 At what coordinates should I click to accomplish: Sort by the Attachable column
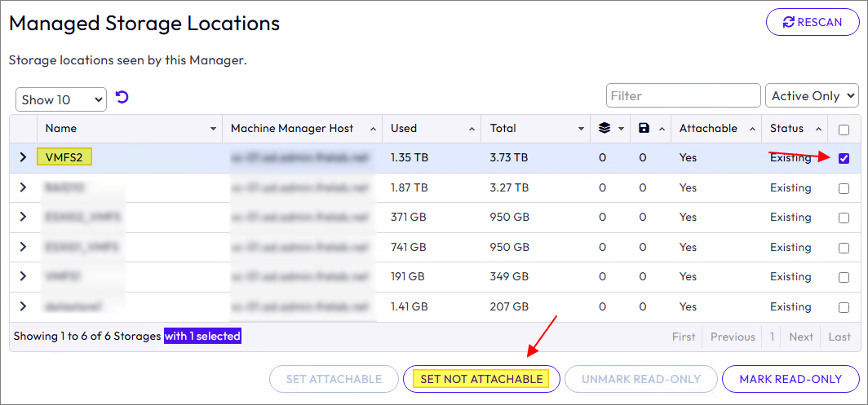[708, 128]
